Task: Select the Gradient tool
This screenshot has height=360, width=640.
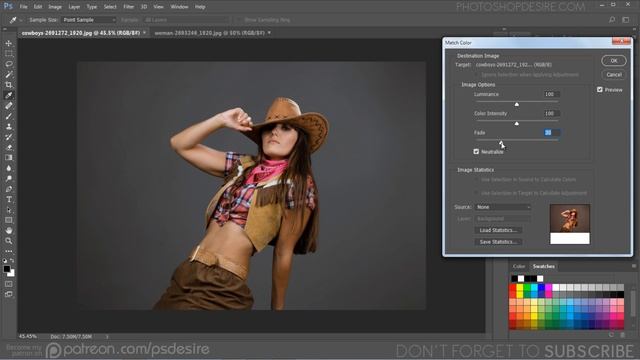Action: point(9,158)
